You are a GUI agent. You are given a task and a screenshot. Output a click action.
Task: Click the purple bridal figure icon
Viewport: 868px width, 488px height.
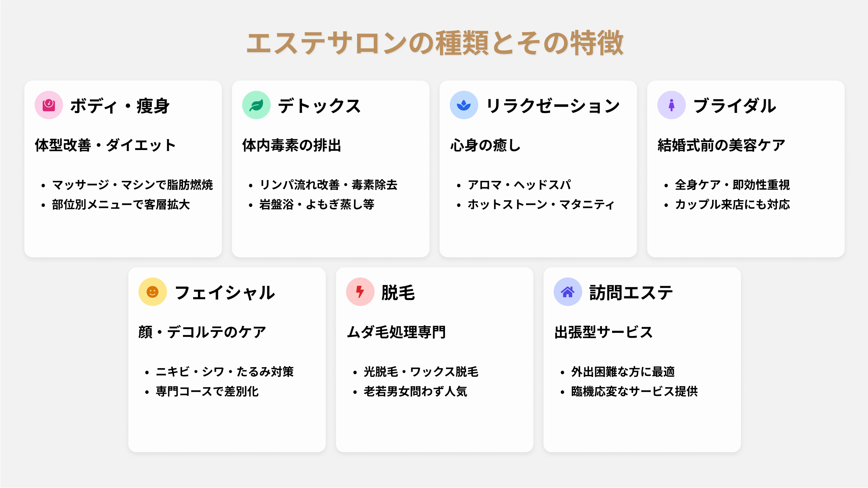671,105
